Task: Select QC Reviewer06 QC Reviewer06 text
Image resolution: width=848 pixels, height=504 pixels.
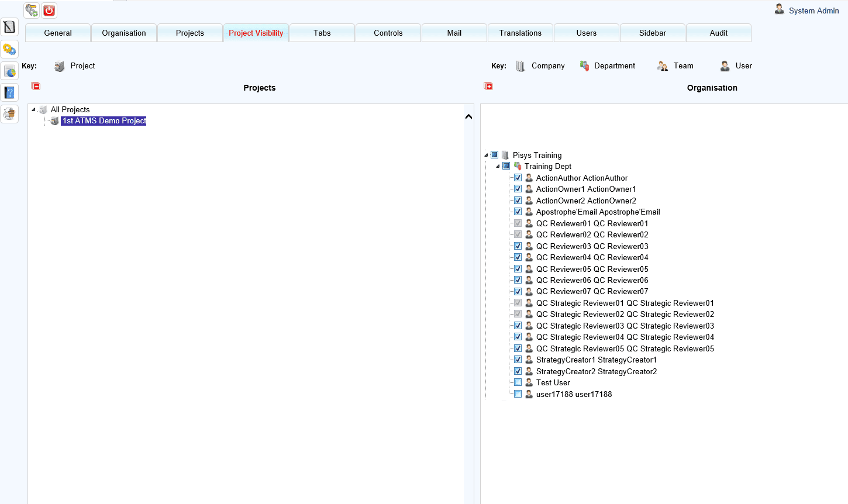Action: point(592,280)
